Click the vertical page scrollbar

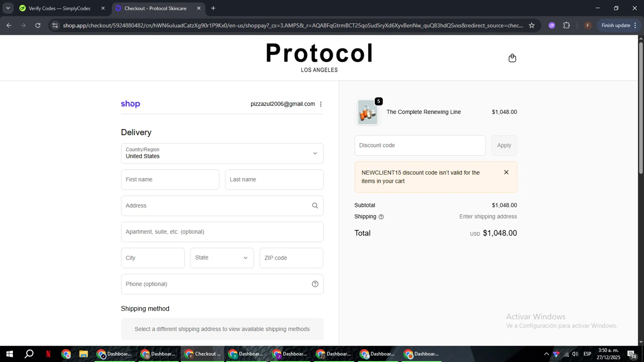pos(641,108)
